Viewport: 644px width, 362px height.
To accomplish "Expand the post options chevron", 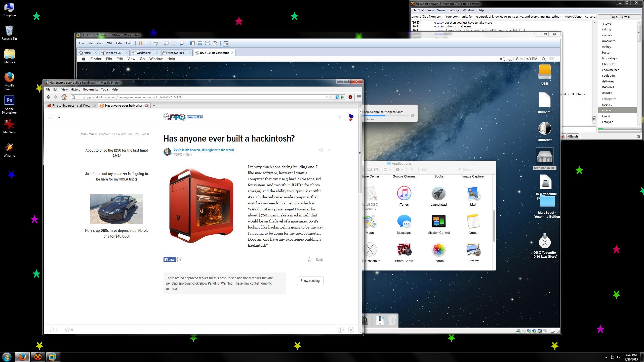I will (328, 150).
